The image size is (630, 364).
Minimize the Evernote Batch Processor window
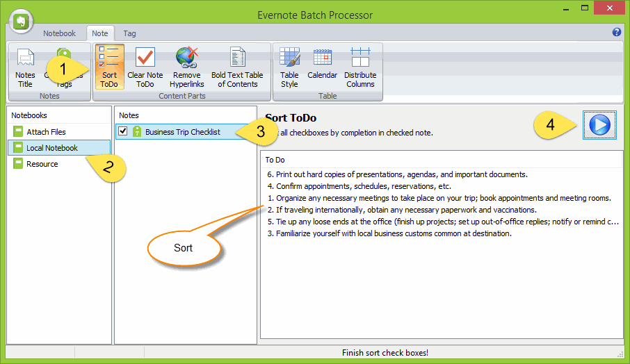566,8
